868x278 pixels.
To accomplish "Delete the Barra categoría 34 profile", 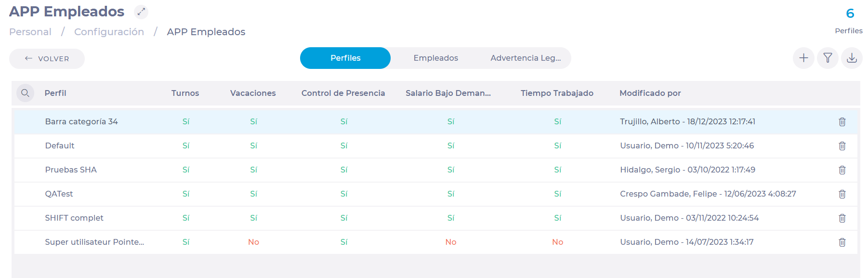I will tap(842, 122).
